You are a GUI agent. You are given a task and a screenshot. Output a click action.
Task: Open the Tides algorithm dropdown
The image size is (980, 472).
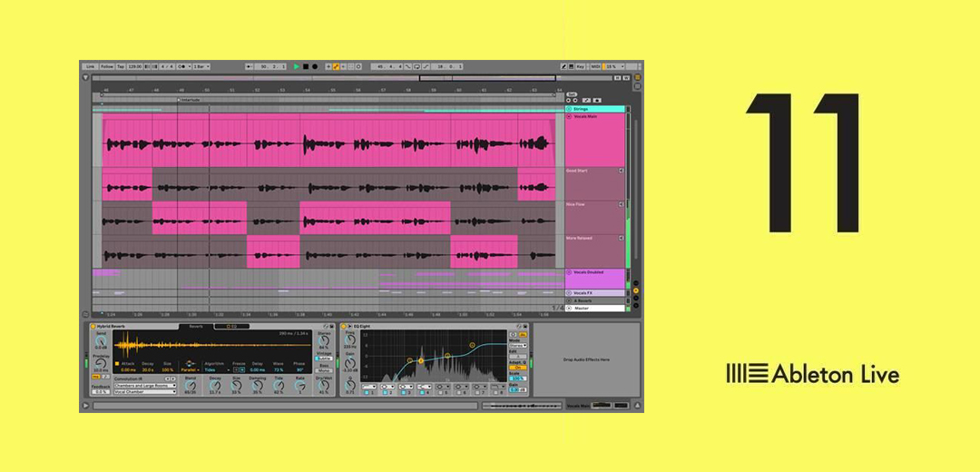pos(217,370)
